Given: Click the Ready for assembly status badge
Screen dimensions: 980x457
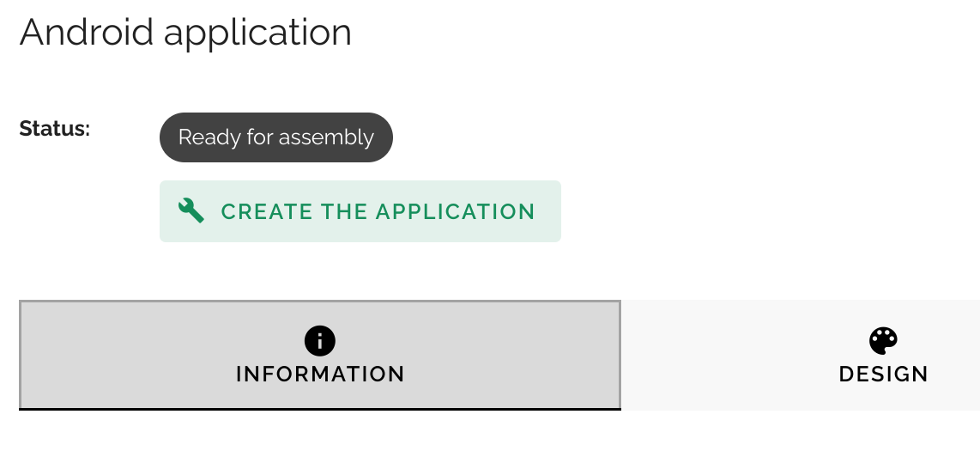Looking at the screenshot, I should (x=276, y=137).
